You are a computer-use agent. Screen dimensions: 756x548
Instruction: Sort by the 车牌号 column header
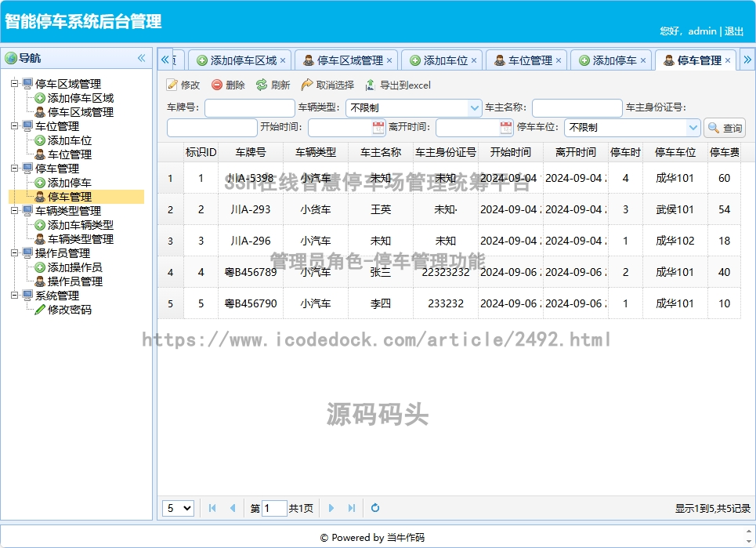(x=250, y=152)
